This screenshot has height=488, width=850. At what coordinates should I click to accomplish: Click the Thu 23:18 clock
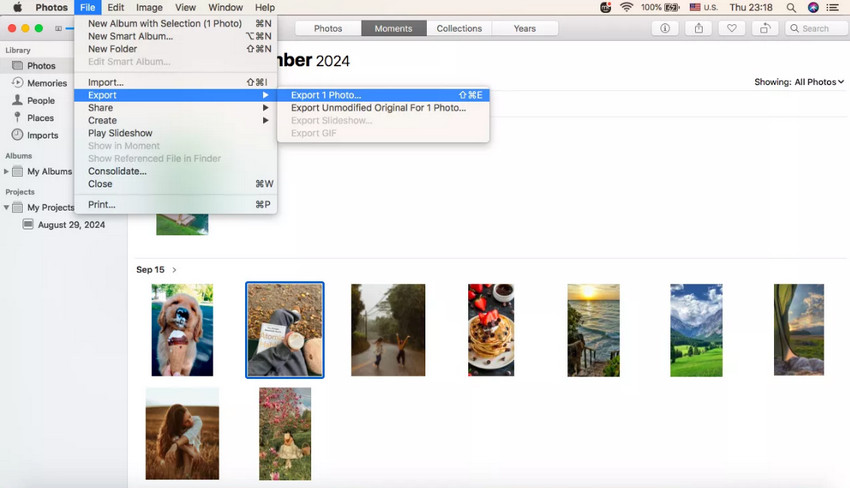(751, 7)
